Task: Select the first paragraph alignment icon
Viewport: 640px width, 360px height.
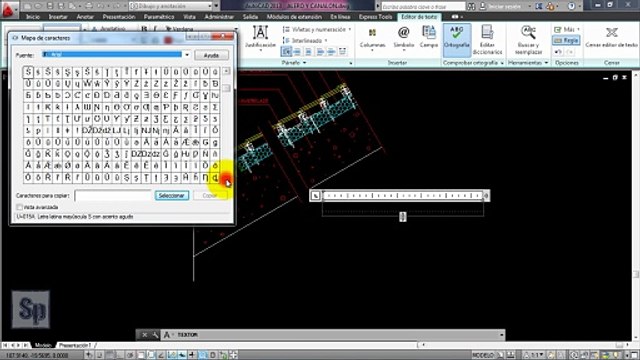Action: pos(287,51)
